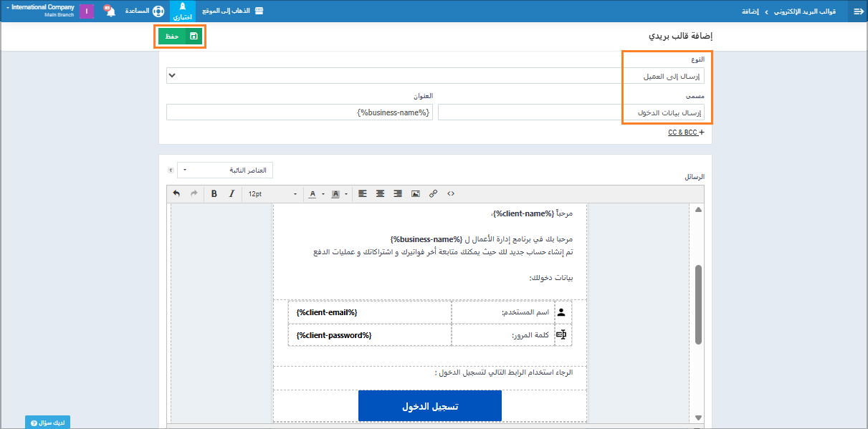868x429 pixels.
Task: Open source code view in editor
Action: click(451, 194)
